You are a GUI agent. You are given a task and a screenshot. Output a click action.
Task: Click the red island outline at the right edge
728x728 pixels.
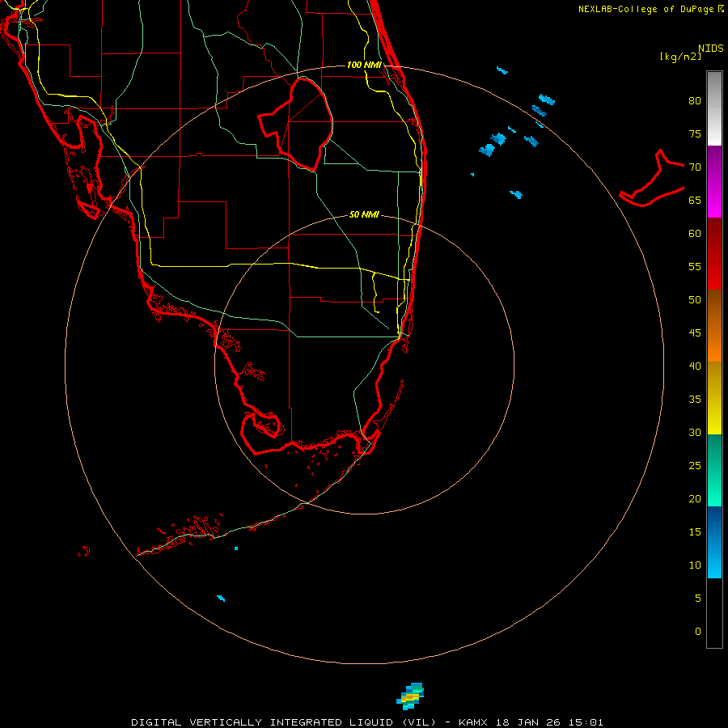652,178
